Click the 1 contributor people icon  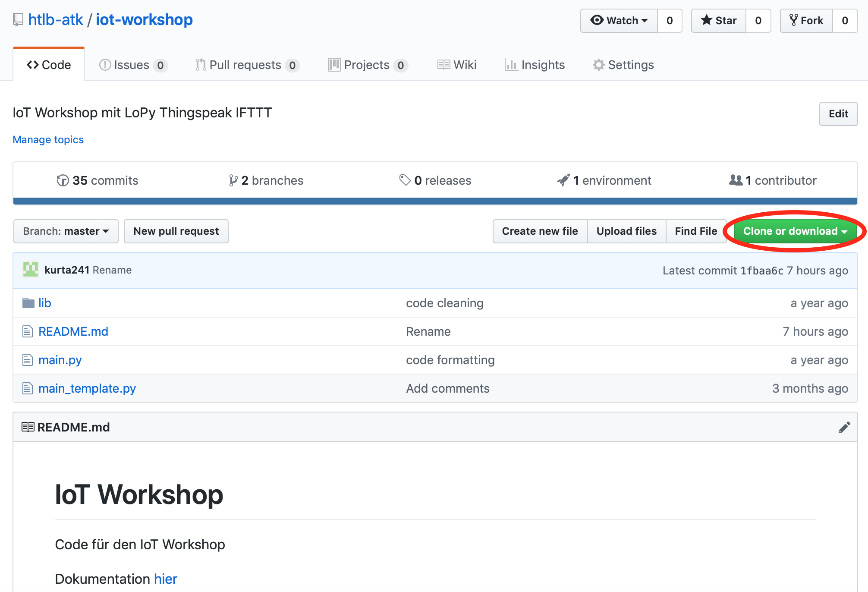pyautogui.click(x=736, y=180)
